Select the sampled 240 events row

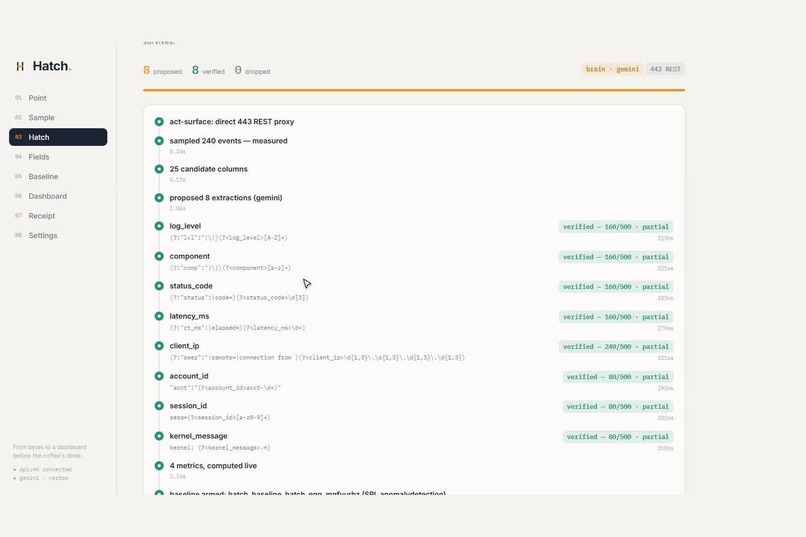tap(228, 141)
